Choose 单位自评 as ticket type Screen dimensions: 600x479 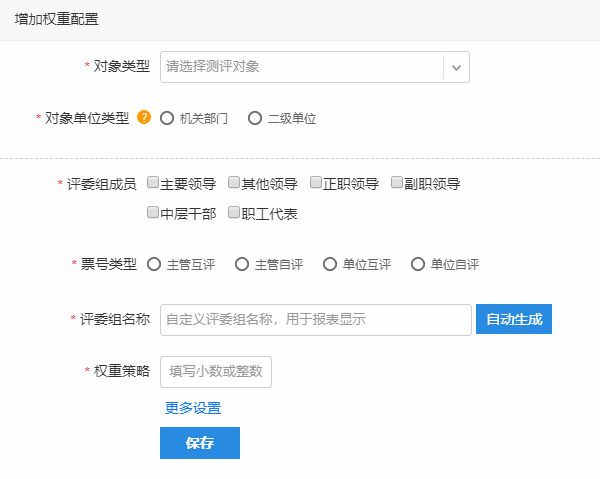418,264
